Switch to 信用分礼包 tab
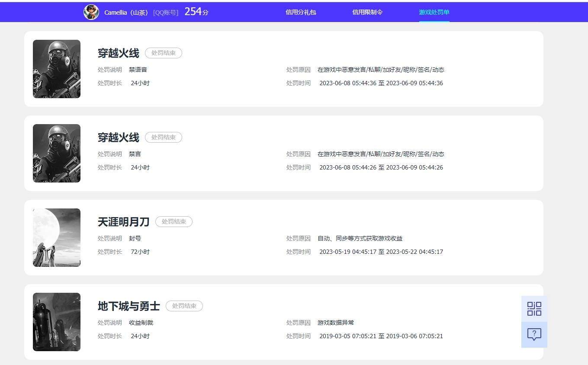588x365 pixels. [301, 12]
